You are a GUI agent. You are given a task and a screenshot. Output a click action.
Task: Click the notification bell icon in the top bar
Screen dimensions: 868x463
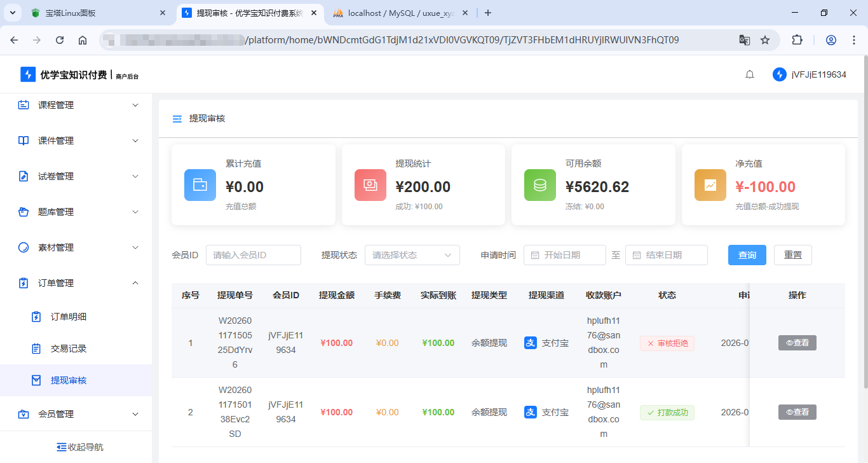tap(750, 74)
